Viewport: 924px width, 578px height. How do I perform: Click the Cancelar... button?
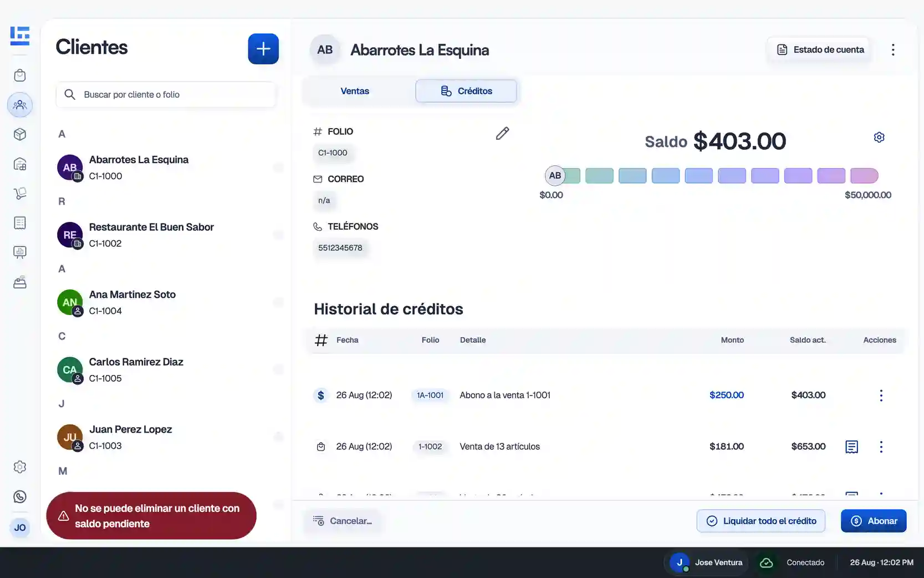click(343, 521)
